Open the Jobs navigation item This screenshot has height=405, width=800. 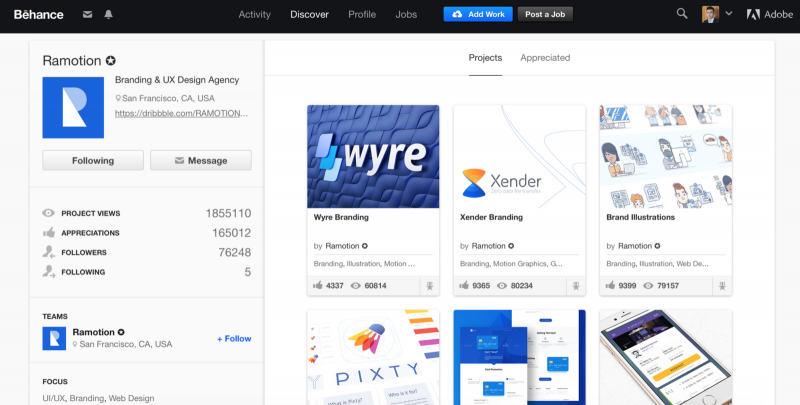point(406,14)
